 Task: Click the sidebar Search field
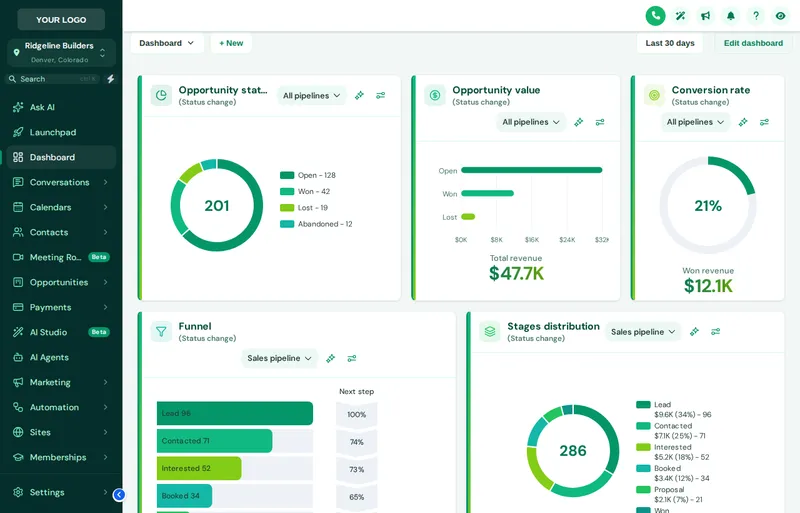click(53, 79)
